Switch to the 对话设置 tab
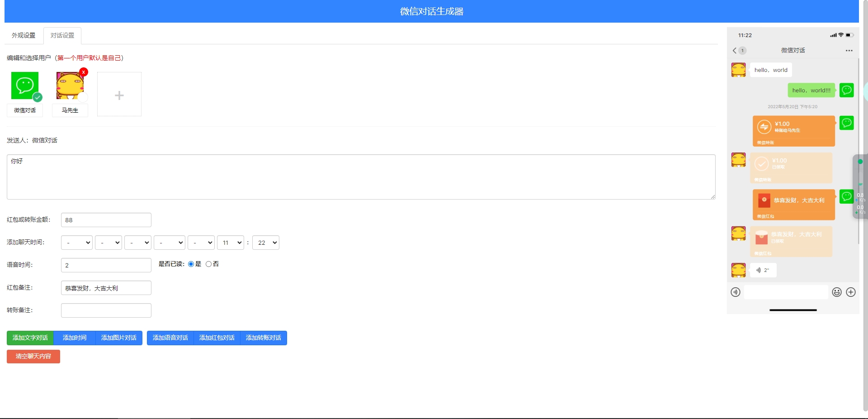The width and height of the screenshot is (868, 419). (x=62, y=35)
